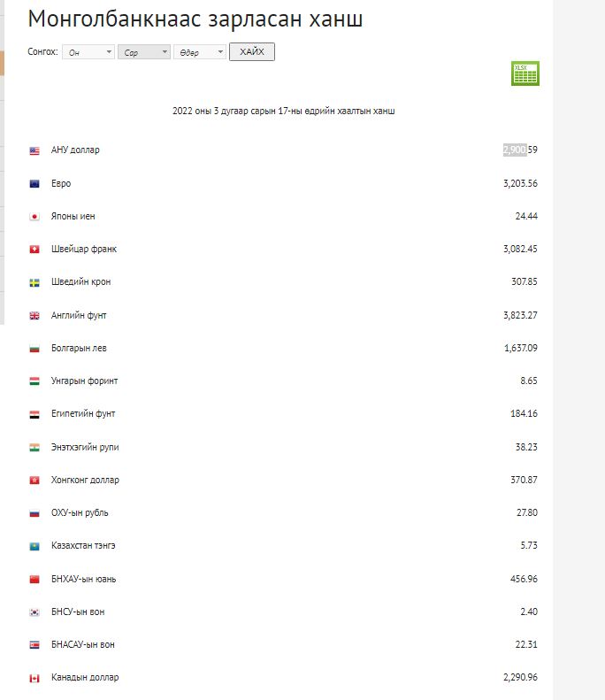
Task: Click the highlighted 2,900.59 rate value
Action: click(519, 150)
